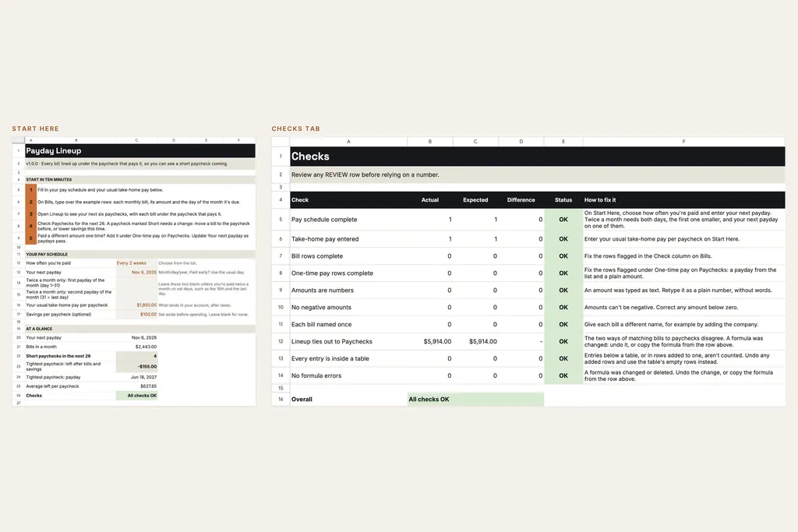The height and width of the screenshot is (532, 798).
Task: Select the 'Difference' column heading
Action: tap(521, 200)
